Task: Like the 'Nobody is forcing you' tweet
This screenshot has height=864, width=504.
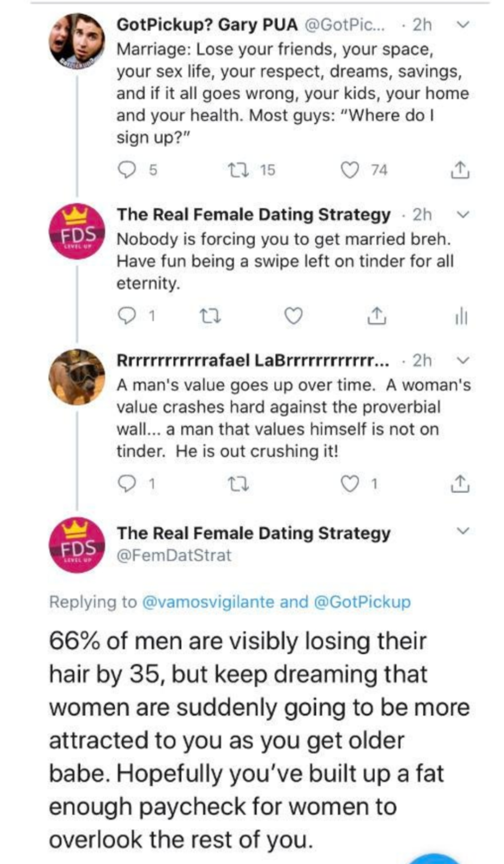Action: click(x=294, y=316)
